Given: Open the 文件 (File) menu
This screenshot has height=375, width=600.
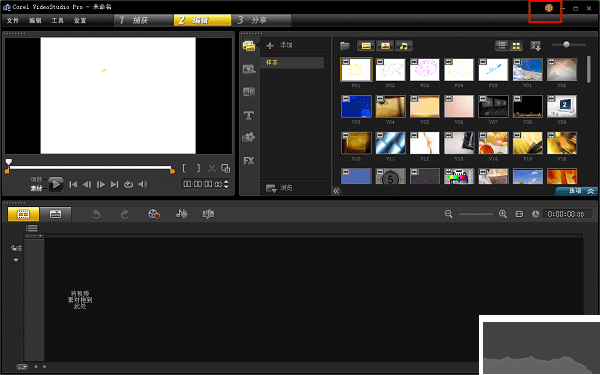Looking at the screenshot, I should click(x=13, y=21).
